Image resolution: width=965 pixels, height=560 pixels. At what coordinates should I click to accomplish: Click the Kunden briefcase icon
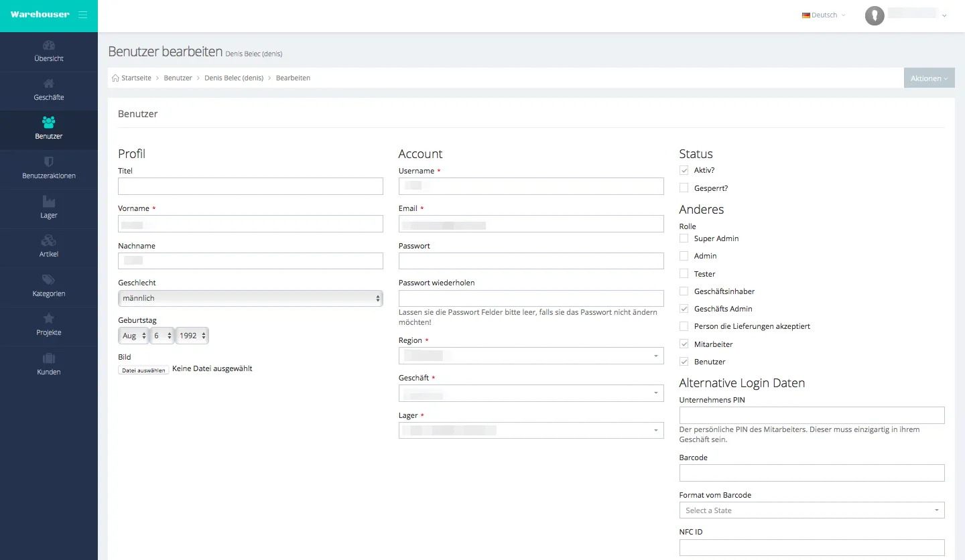[x=49, y=358]
